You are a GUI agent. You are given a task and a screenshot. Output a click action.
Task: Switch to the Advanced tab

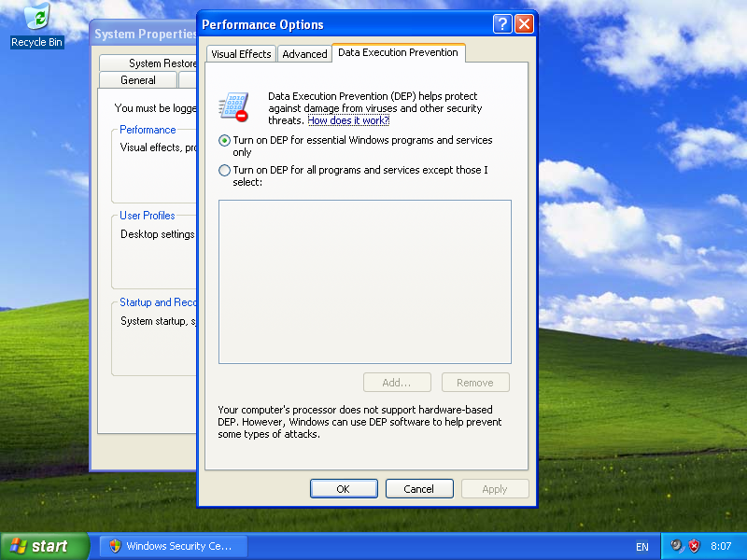click(x=304, y=54)
